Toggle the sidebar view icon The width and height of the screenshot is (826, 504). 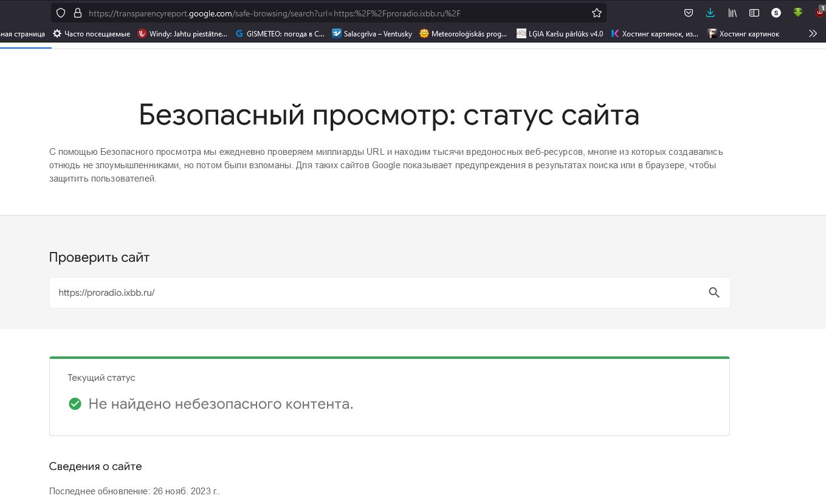754,13
